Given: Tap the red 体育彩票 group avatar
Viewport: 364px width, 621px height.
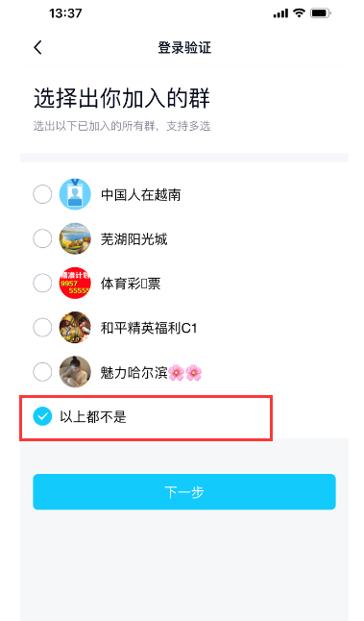Looking at the screenshot, I should [75, 283].
